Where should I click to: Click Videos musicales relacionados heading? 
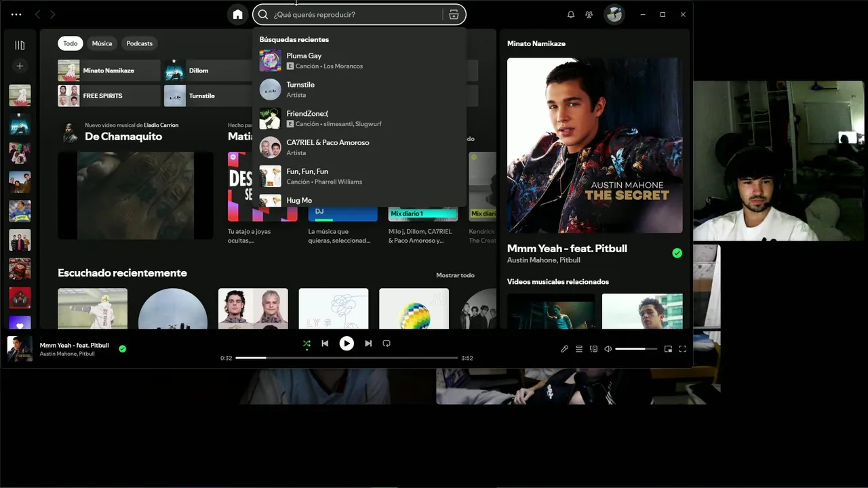[x=558, y=281]
